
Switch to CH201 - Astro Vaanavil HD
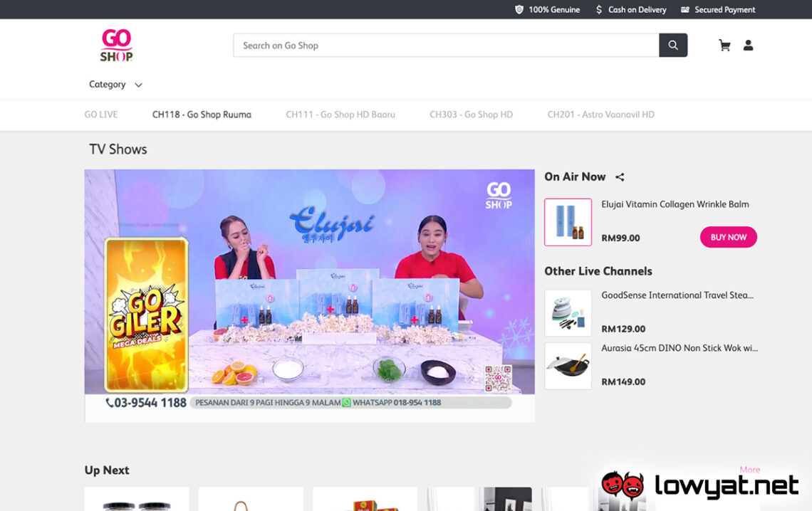(601, 114)
